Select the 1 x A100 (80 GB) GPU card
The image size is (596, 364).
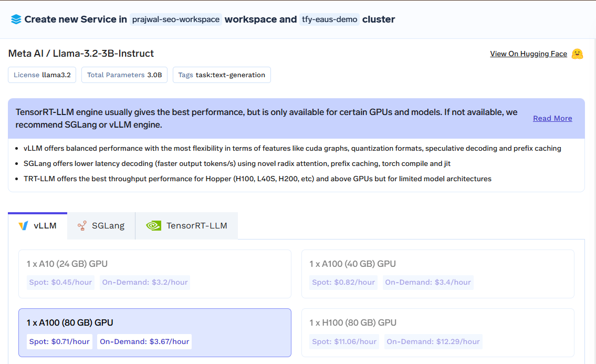pyautogui.click(x=155, y=333)
